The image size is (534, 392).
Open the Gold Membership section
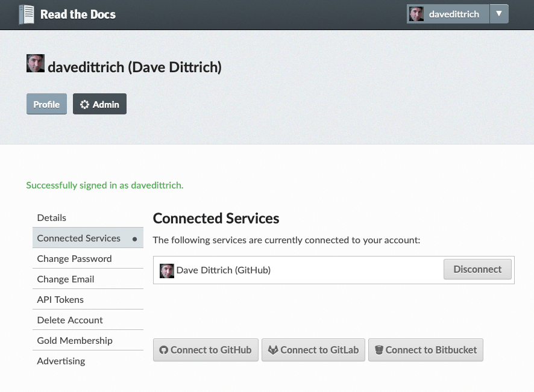75,340
